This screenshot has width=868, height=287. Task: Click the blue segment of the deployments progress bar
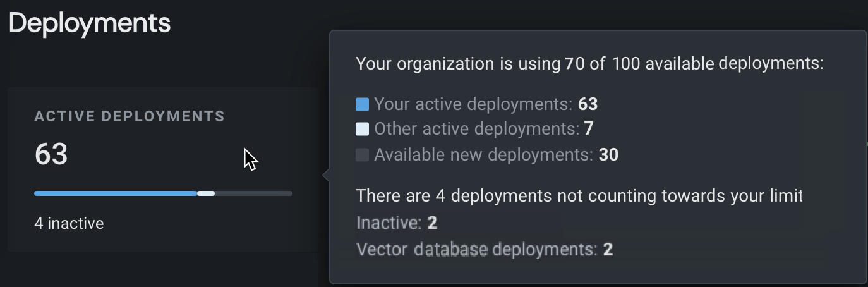(x=116, y=193)
